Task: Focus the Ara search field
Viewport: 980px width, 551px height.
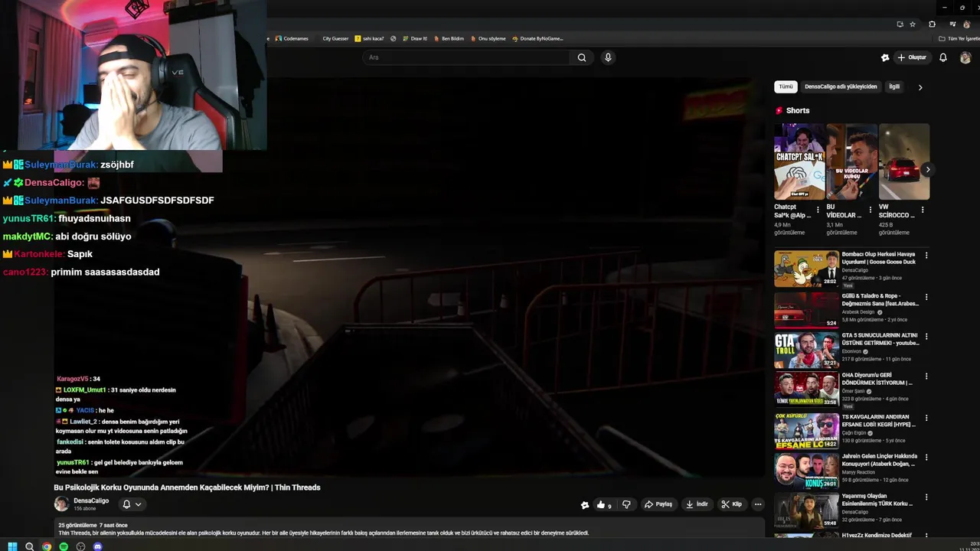Action: click(x=466, y=57)
